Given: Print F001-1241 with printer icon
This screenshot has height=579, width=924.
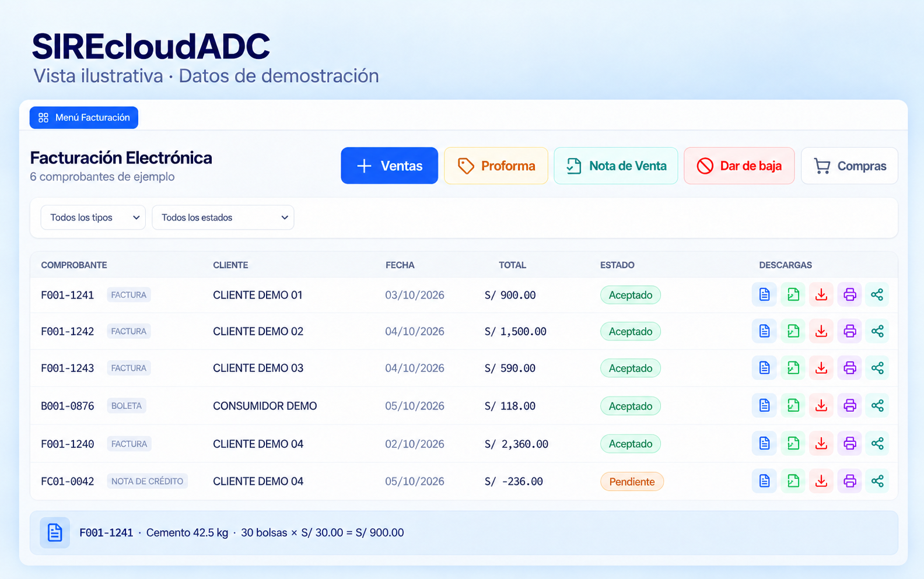Looking at the screenshot, I should click(850, 294).
